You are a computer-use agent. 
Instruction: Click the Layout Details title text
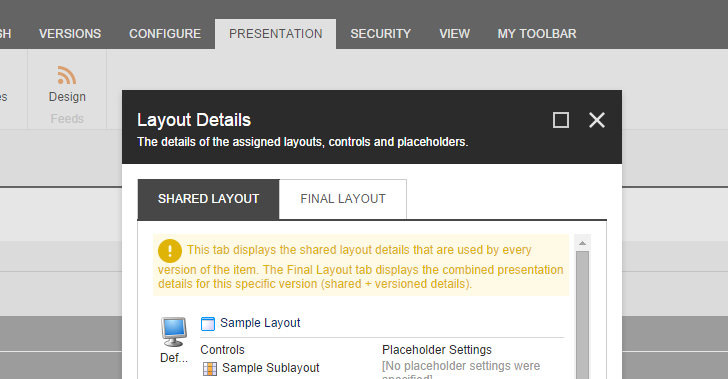tap(194, 120)
